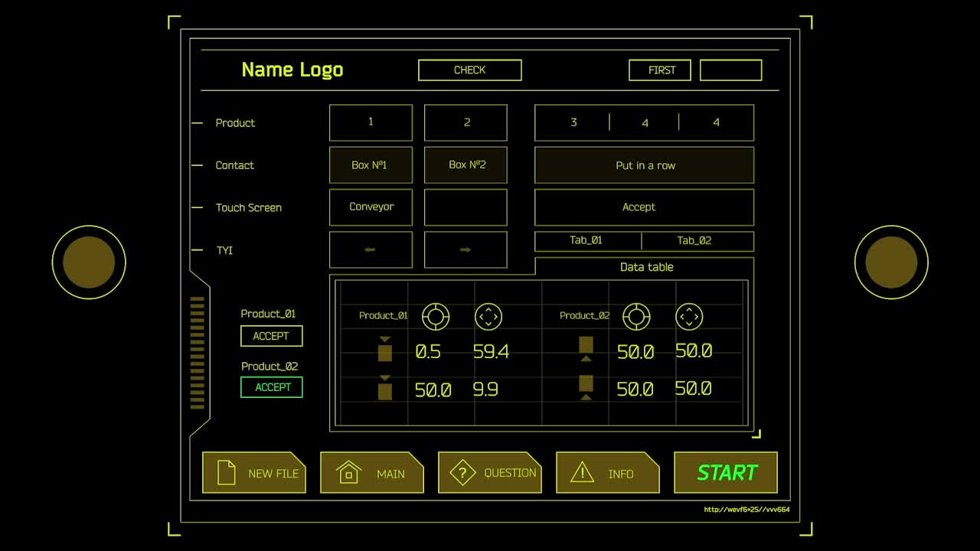The image size is (980, 551).
Task: Click the value 0.5 in data table
Action: click(428, 352)
